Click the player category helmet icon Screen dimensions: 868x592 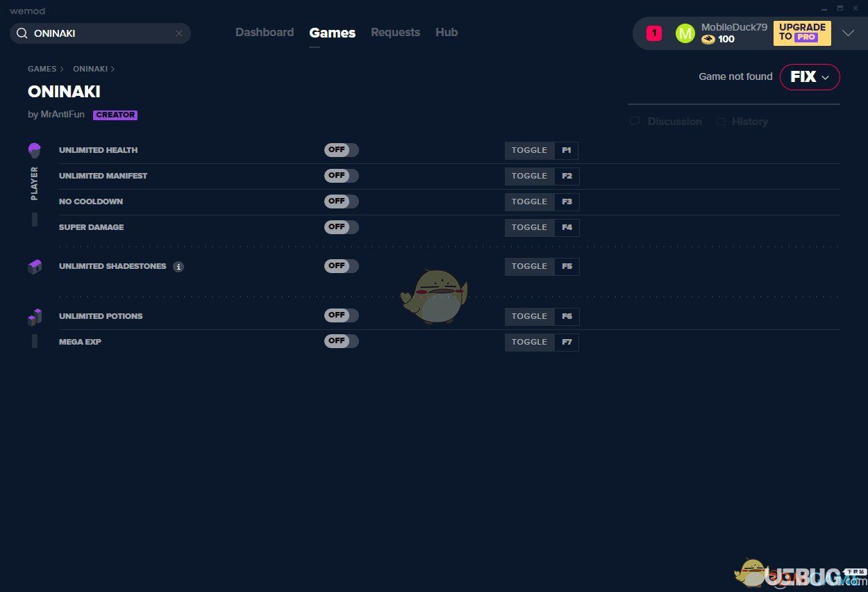point(35,150)
